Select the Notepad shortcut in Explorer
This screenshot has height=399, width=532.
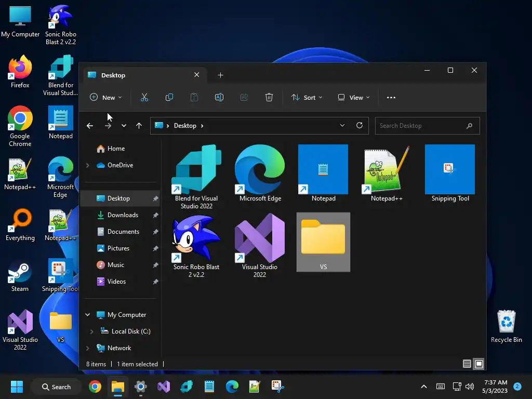coord(323,174)
